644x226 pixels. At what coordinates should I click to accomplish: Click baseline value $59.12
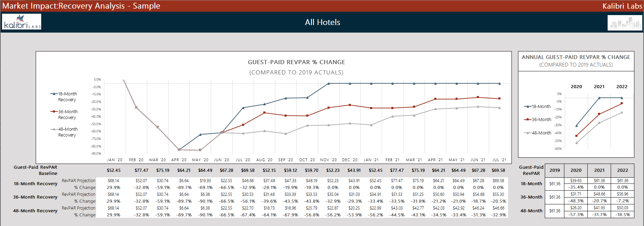click(x=290, y=170)
